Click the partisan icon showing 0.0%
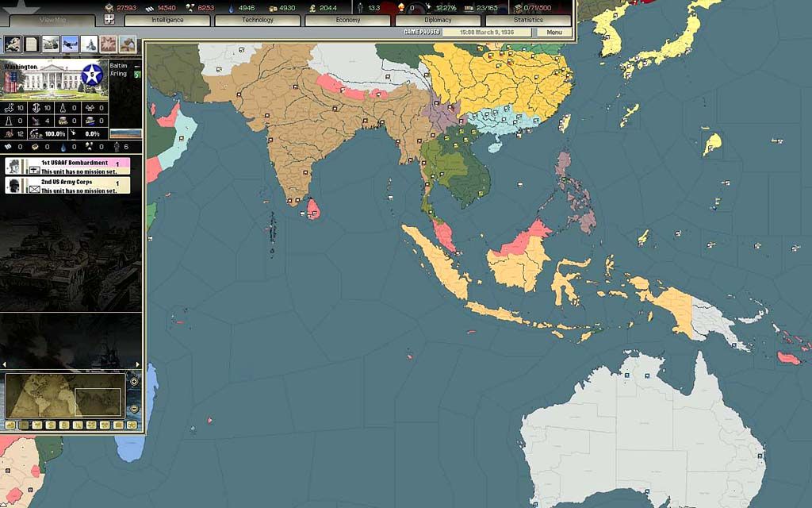Viewport: 812px width, 508px height. point(74,133)
